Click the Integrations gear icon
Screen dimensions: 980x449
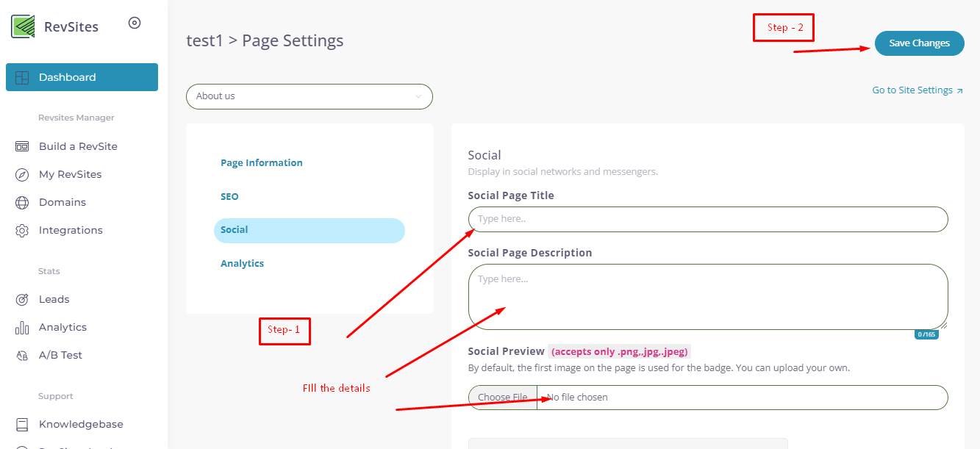[x=22, y=230]
